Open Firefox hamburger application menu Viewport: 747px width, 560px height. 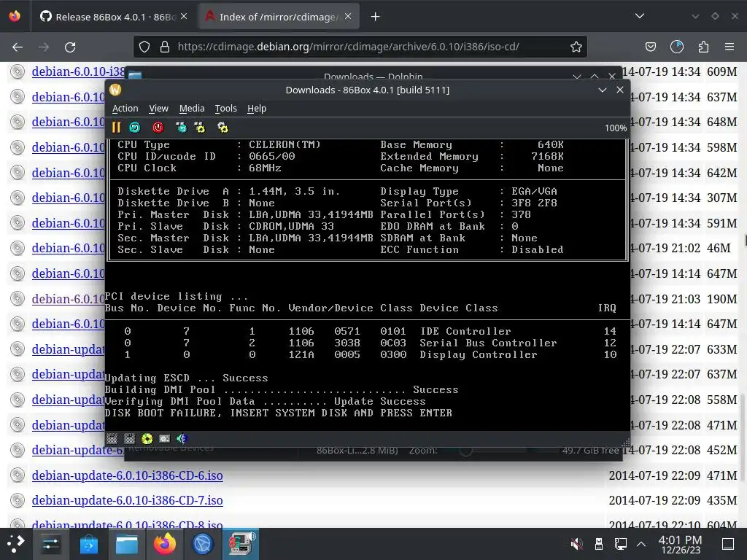[x=729, y=47]
